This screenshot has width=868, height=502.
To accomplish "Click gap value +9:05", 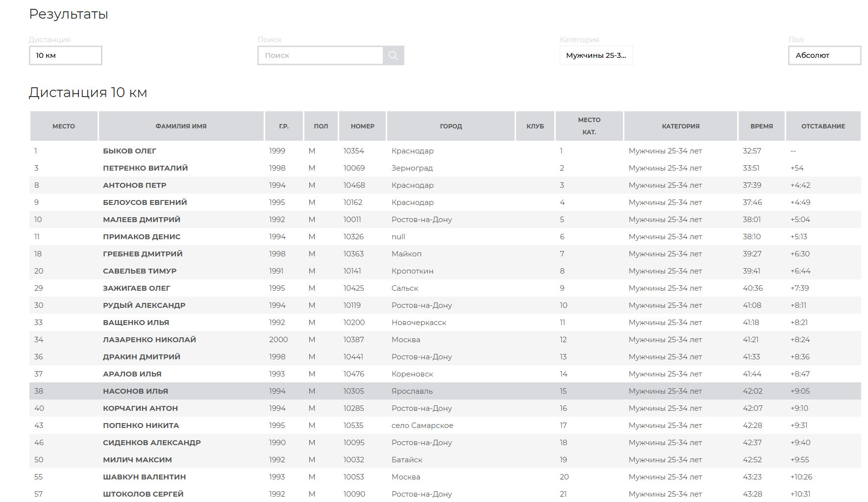I will coord(800,391).
